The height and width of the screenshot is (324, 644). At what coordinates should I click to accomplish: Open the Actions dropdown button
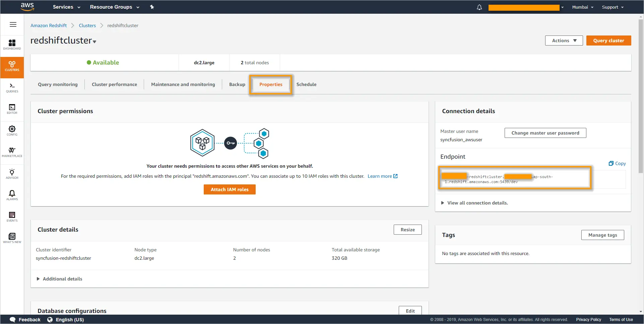tap(564, 40)
